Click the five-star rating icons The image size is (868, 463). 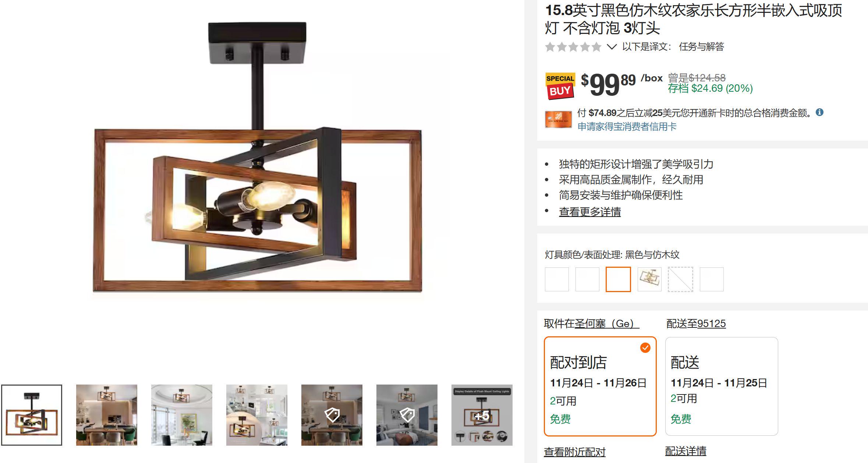pyautogui.click(x=573, y=47)
